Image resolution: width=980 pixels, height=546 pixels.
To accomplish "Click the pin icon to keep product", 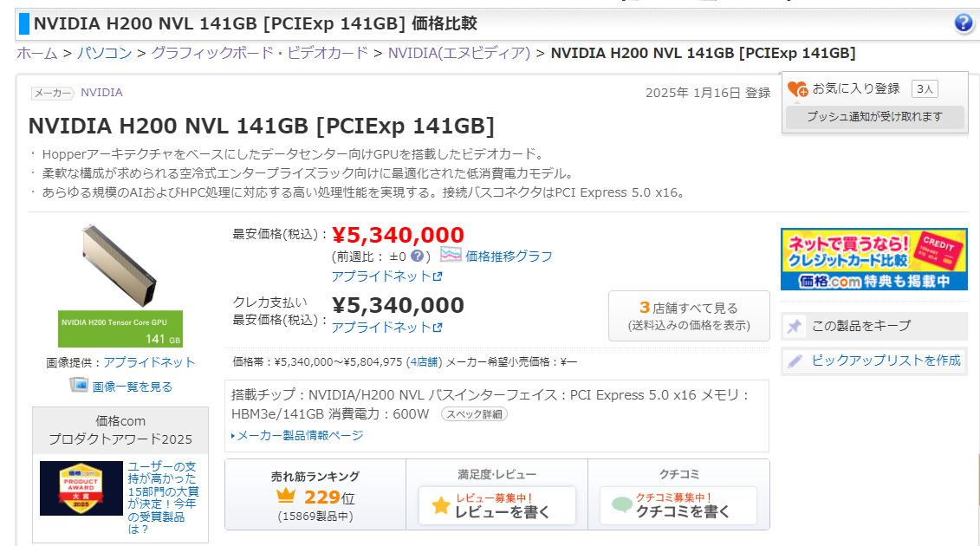I will (x=795, y=327).
